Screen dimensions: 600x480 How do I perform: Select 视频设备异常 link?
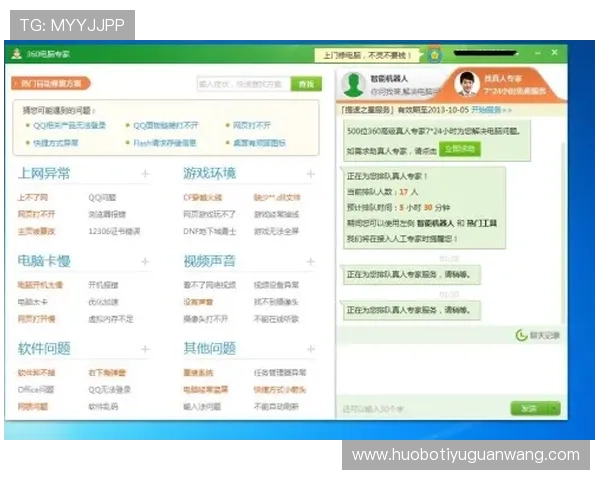pyautogui.click(x=276, y=285)
